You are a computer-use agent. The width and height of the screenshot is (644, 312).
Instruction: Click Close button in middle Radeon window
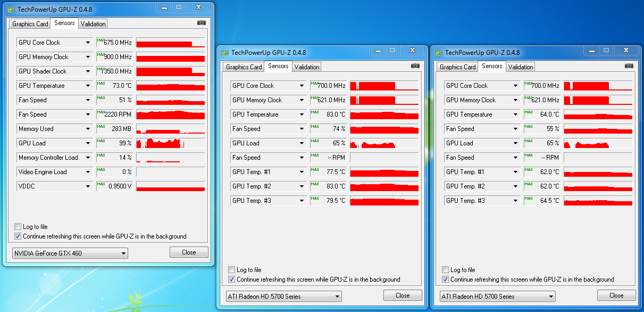coord(403,295)
